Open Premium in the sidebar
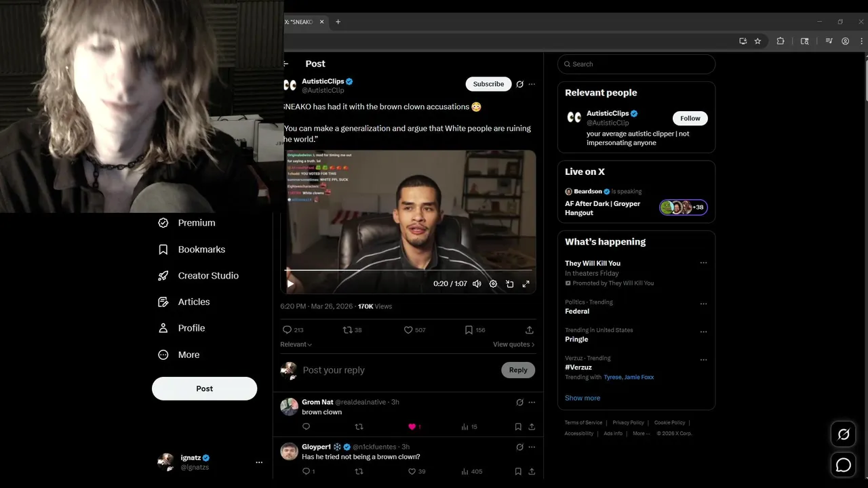 [x=186, y=223]
